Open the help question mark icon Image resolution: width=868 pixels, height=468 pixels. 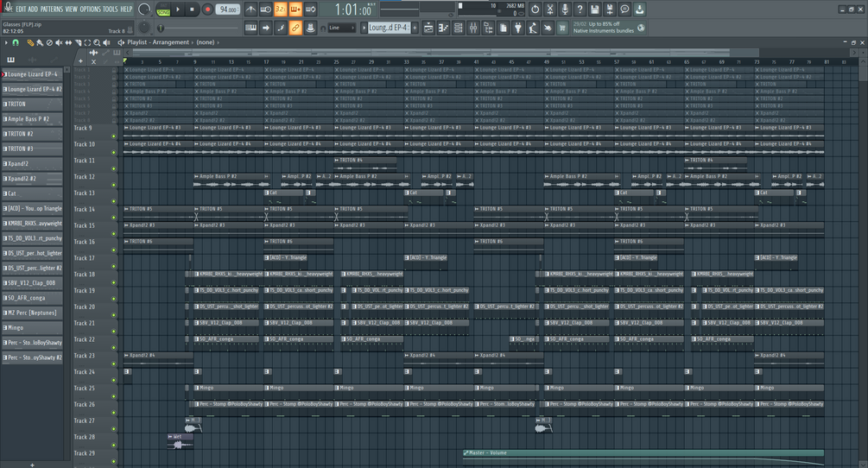pos(580,9)
